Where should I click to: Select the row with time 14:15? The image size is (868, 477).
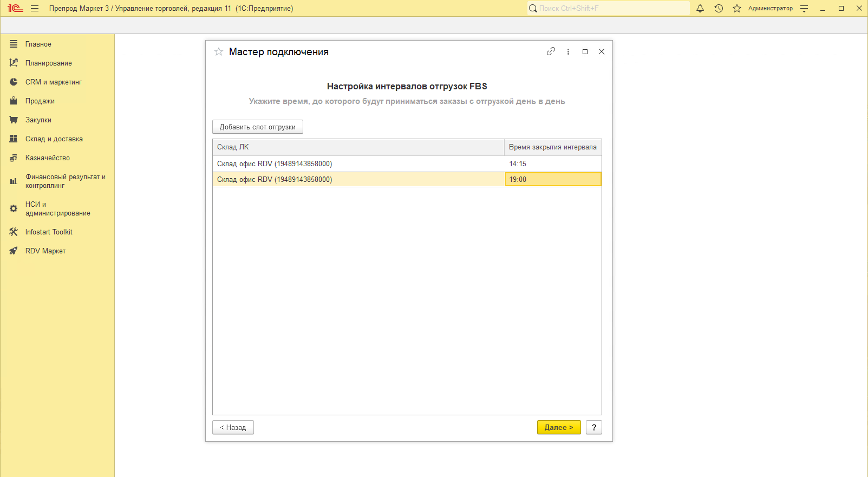click(357, 164)
